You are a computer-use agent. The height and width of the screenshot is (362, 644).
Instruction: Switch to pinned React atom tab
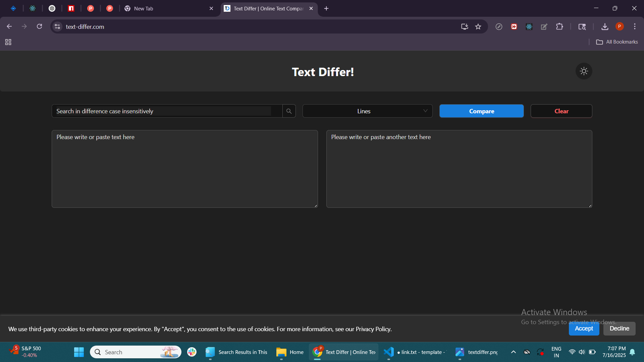click(x=33, y=8)
